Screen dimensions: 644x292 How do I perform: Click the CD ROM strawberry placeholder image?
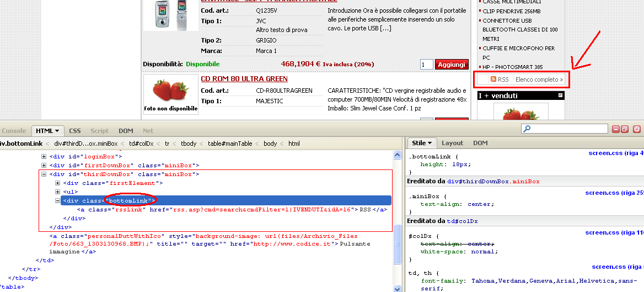(x=171, y=94)
